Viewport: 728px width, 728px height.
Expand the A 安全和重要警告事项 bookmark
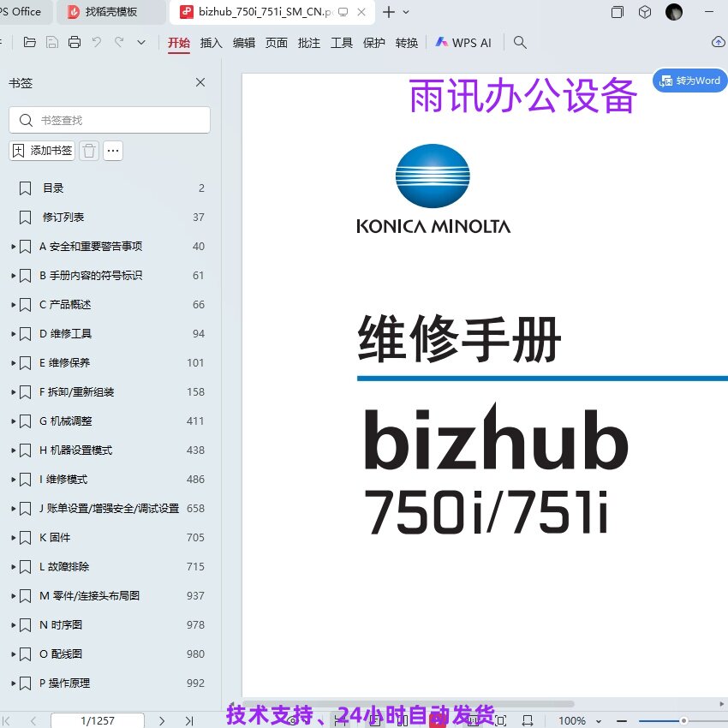click(14, 247)
